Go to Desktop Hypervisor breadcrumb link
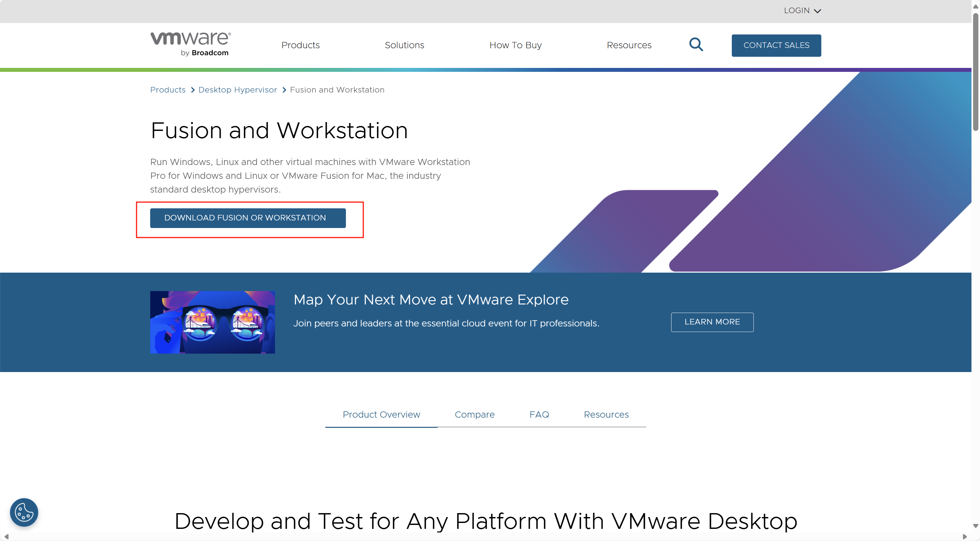This screenshot has height=541, width=980. pos(237,90)
